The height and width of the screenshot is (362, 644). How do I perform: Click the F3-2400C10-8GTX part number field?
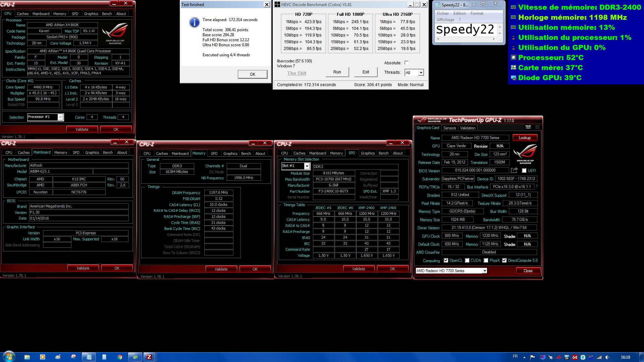[333, 191]
